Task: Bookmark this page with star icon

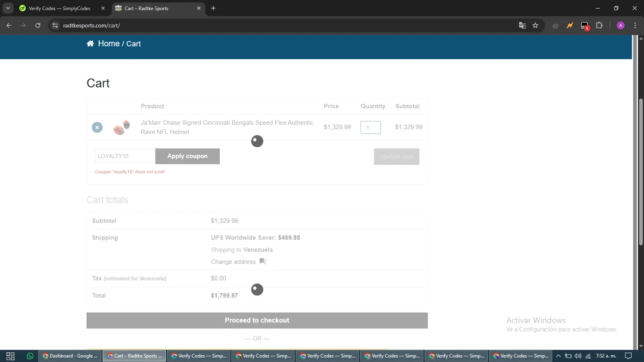Action: (535, 25)
